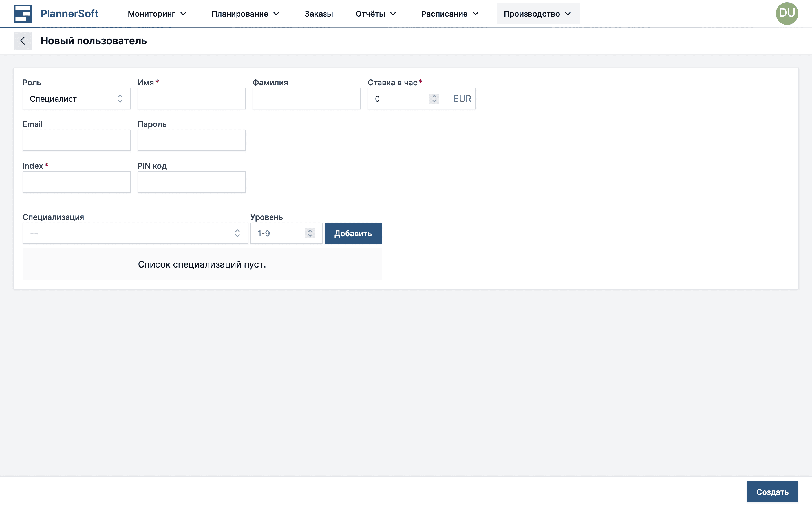The image size is (812, 507).
Task: Open the Роль dropdown
Action: click(76, 99)
